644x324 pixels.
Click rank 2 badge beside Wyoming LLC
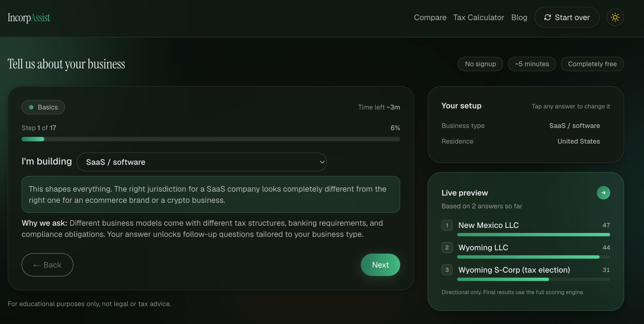[x=447, y=247]
